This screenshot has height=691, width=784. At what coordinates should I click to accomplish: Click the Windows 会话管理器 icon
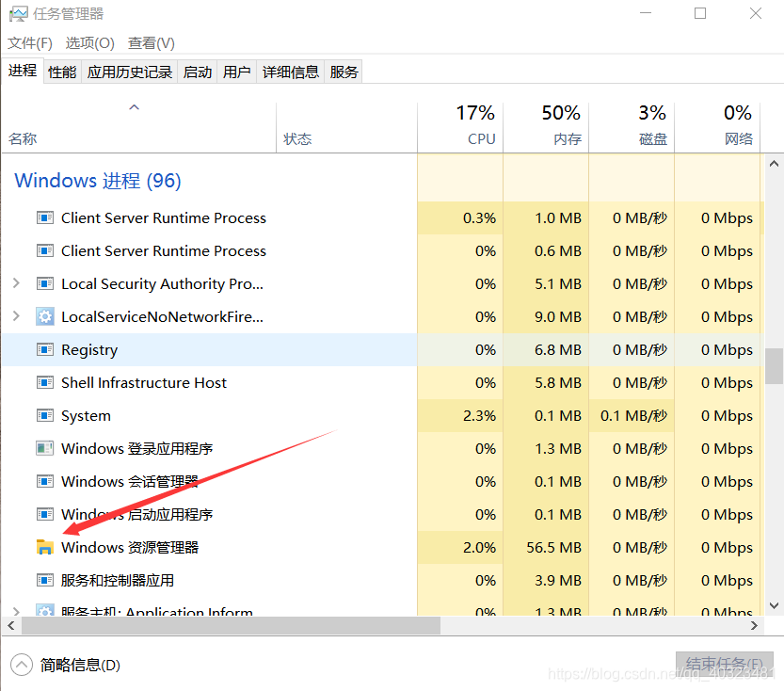point(45,481)
